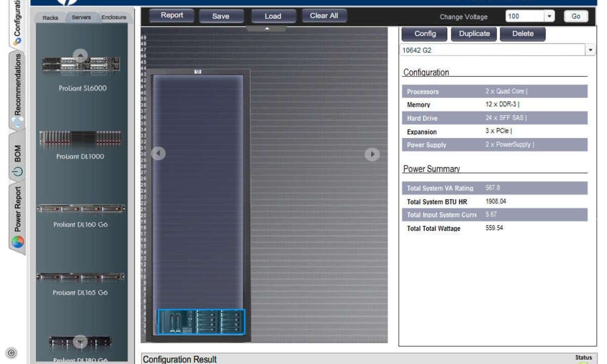Click the Power Supply row label
607x364 pixels.
(x=426, y=145)
